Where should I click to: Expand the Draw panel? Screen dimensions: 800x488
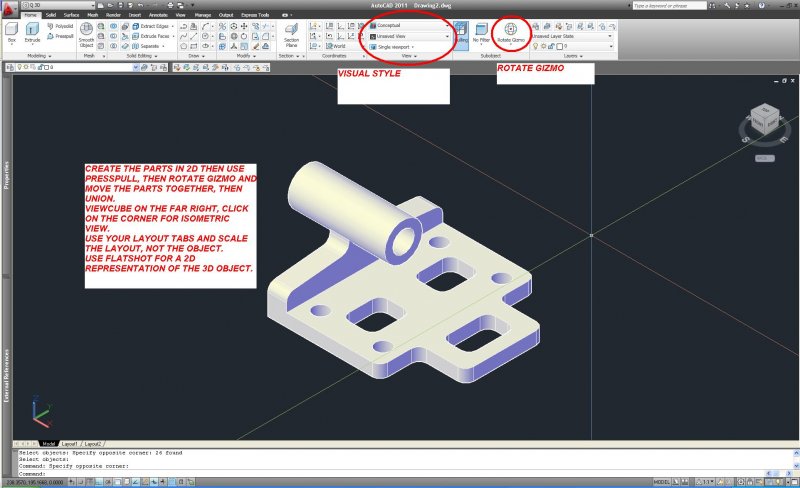(196, 56)
